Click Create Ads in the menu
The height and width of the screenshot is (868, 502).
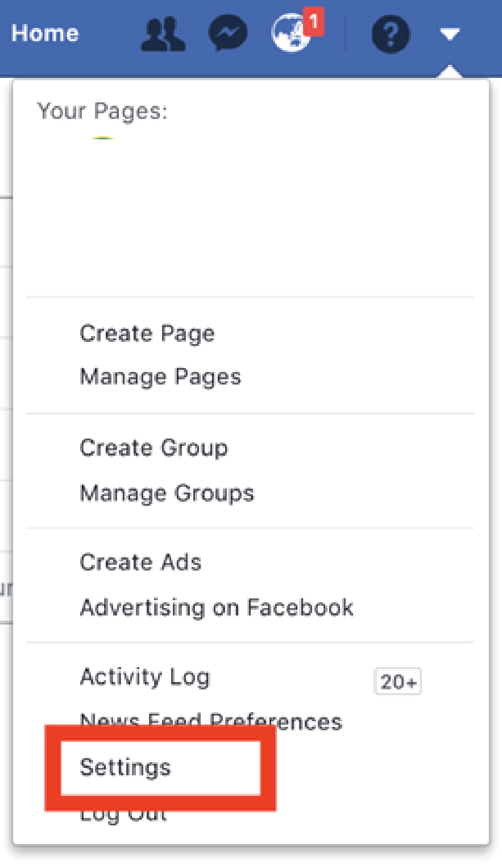[x=140, y=562]
